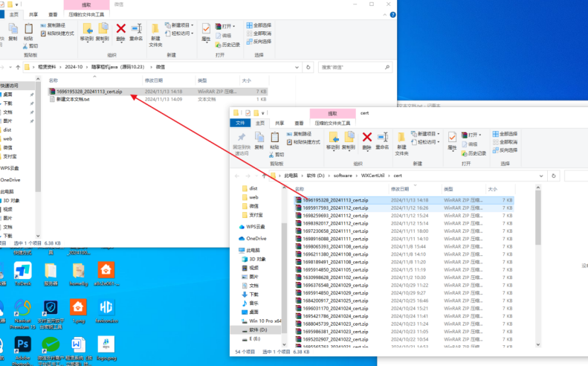Open the File (文件) tab in cert window
The image size is (588, 366).
coord(240,123)
